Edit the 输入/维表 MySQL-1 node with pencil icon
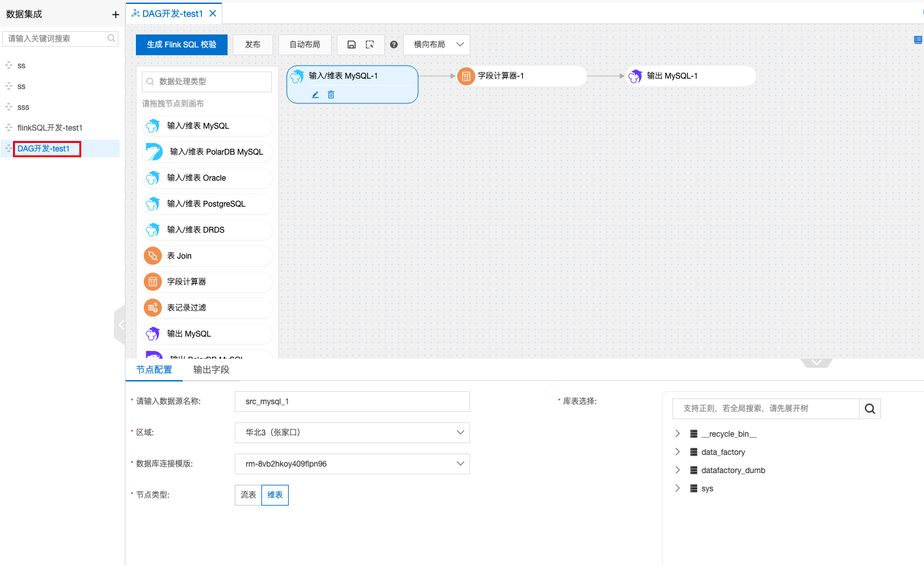 point(315,95)
